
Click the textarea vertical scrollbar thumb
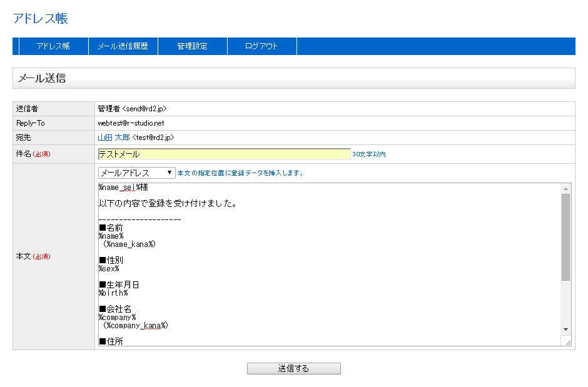[566, 237]
